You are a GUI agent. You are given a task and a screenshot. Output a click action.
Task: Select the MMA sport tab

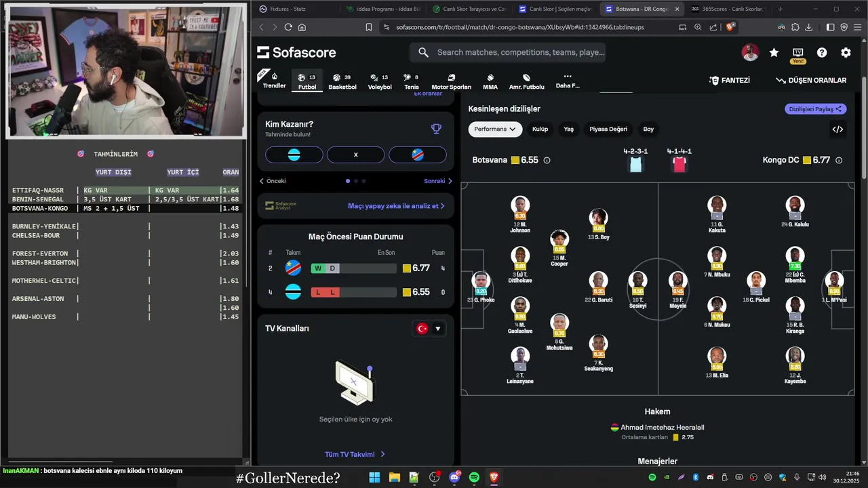[490, 81]
